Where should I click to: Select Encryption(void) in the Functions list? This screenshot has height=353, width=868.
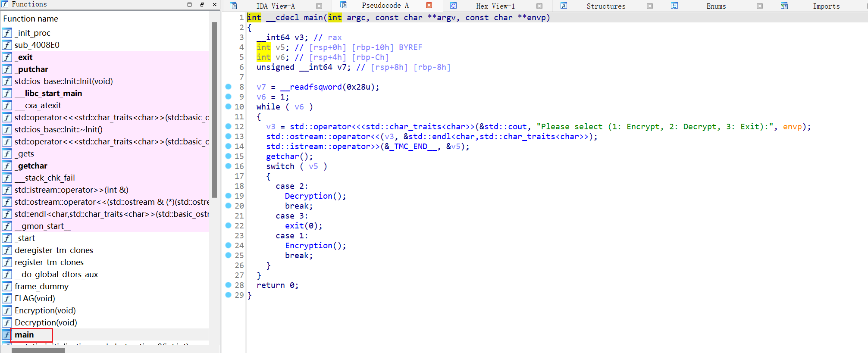tap(45, 310)
